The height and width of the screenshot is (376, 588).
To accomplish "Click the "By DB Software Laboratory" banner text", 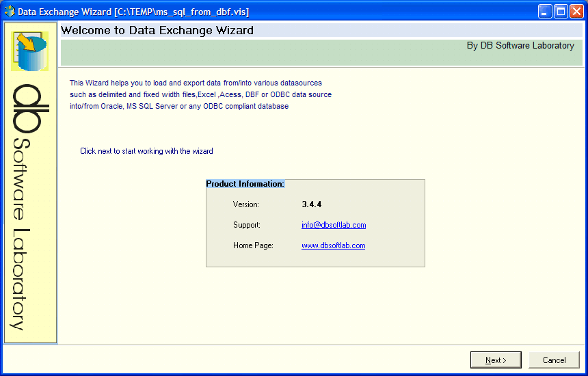I will [520, 46].
